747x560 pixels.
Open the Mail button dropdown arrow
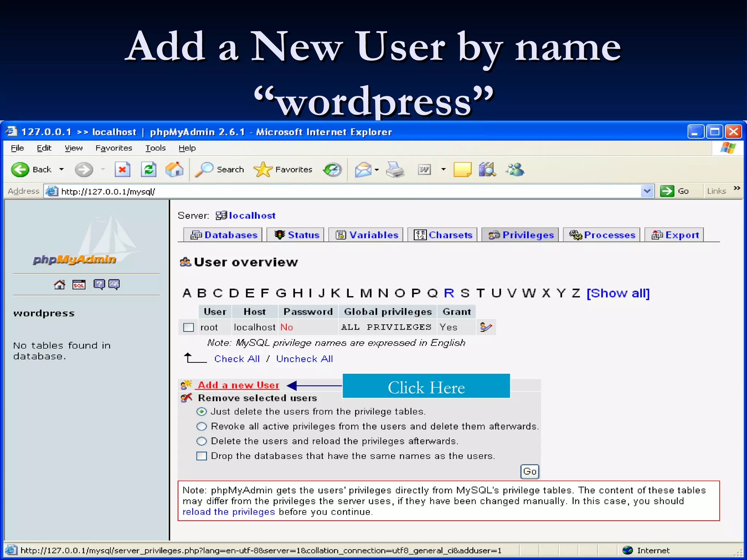click(x=376, y=170)
